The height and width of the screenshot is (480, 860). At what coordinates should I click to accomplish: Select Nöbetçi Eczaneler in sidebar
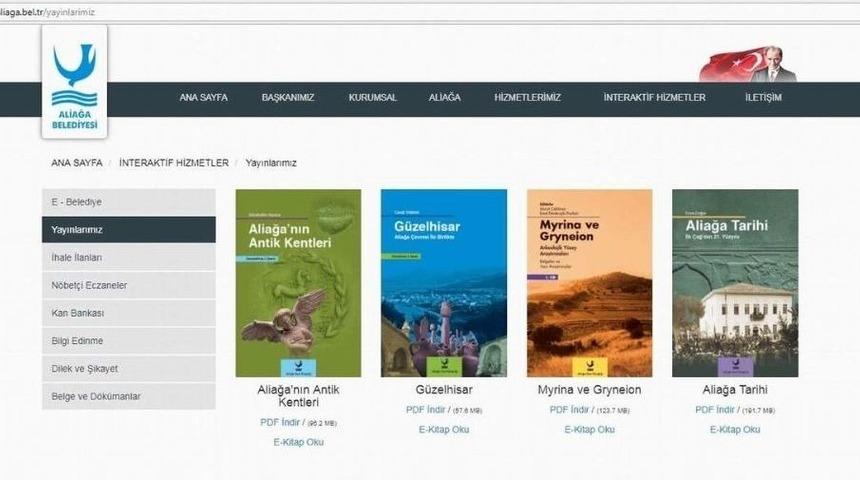point(129,285)
